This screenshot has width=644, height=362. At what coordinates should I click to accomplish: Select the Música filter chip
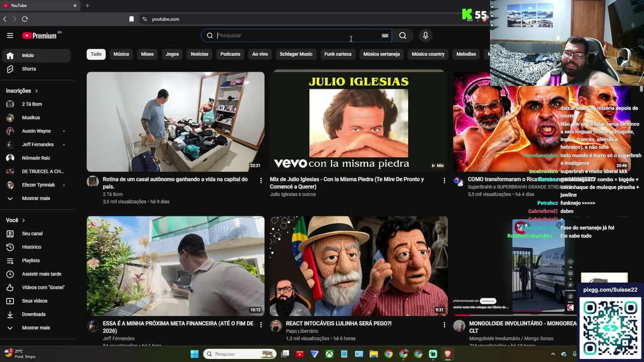click(x=121, y=54)
